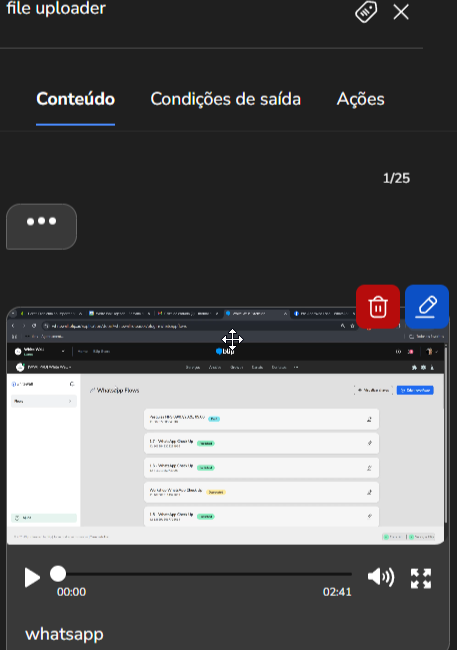Edit the video content with pencil button
This screenshot has width=457, height=650.
pyautogui.click(x=427, y=307)
